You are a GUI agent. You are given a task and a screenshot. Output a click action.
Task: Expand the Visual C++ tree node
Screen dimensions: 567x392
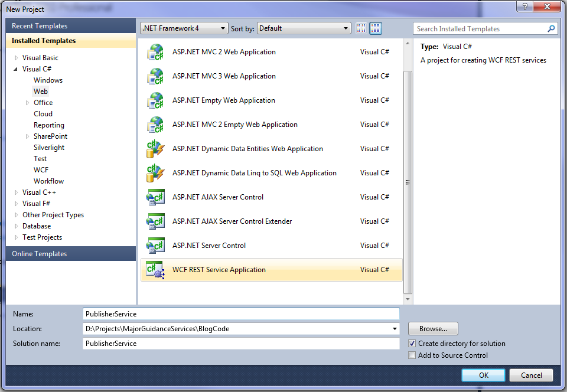(17, 192)
